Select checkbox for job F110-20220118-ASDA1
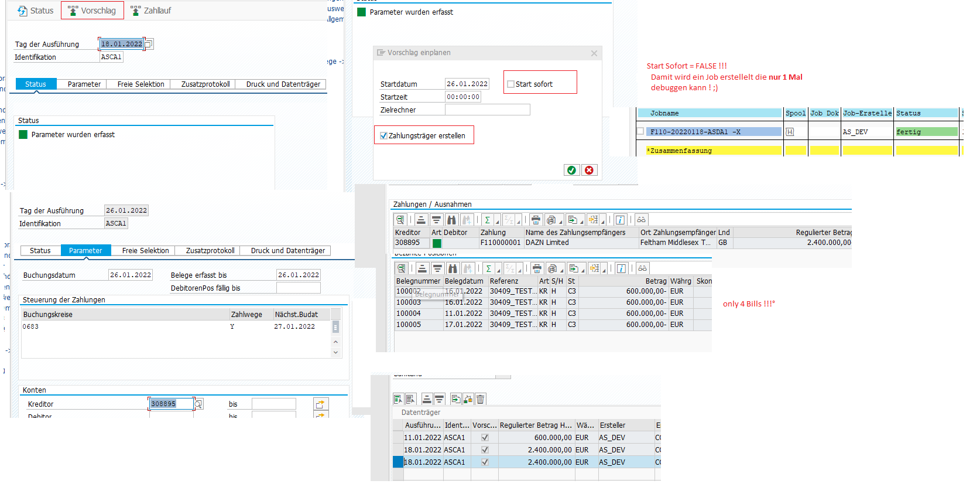980x494 pixels. click(640, 132)
